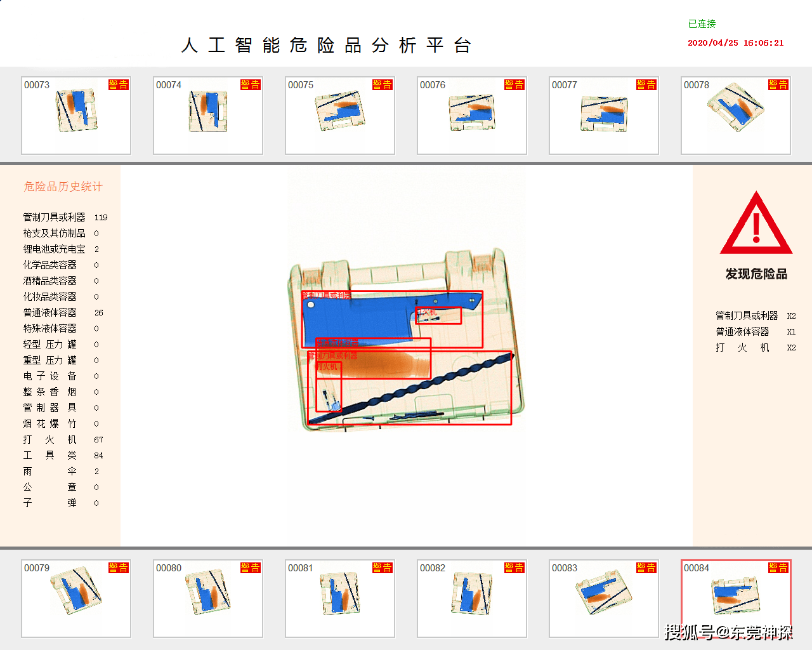The height and width of the screenshot is (650, 812).
Task: Select the 轻型压力罐 statistics row
Action: pyautogui.click(x=62, y=344)
